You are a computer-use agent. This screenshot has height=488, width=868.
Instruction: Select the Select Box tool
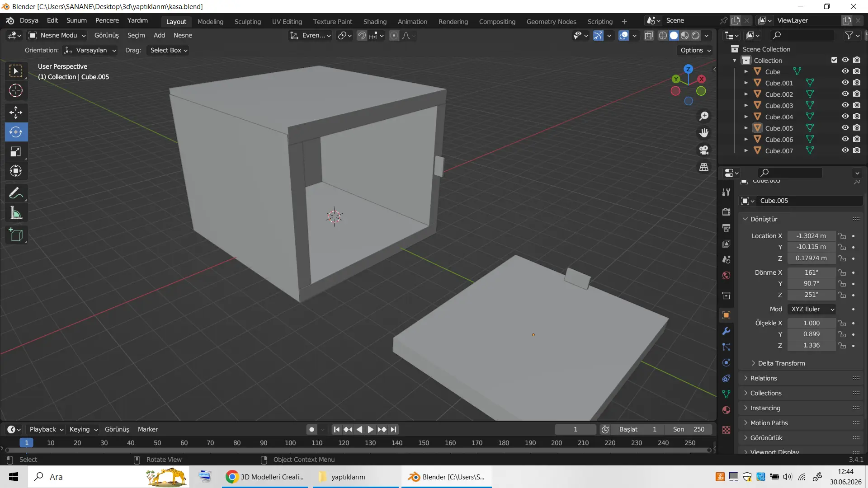(x=16, y=71)
